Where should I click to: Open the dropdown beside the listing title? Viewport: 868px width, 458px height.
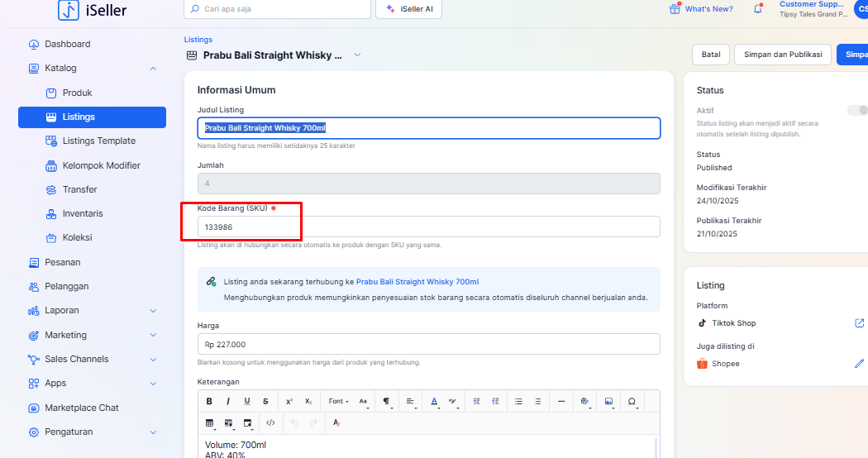pyautogui.click(x=357, y=55)
